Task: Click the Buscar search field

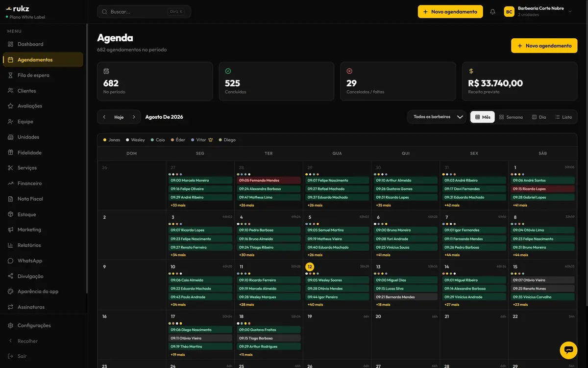Action: pos(144,12)
